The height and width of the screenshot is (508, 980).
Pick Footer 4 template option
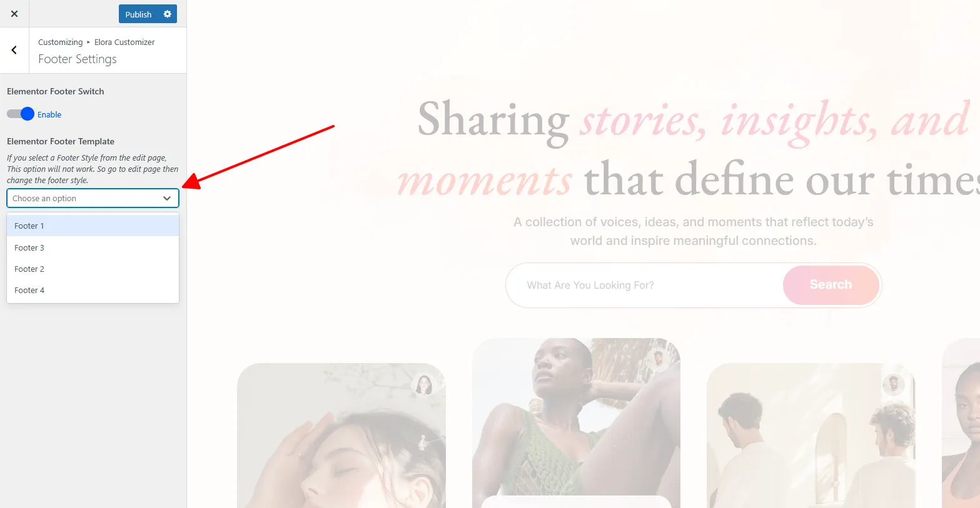click(93, 290)
